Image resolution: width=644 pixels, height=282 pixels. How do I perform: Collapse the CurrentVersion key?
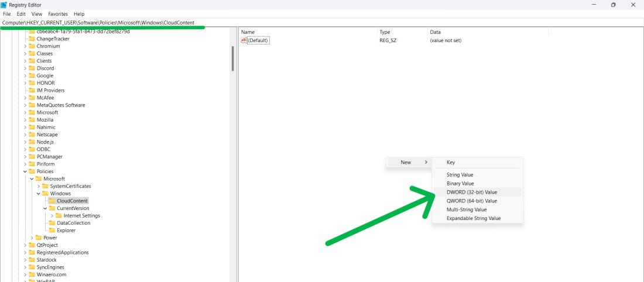click(45, 208)
